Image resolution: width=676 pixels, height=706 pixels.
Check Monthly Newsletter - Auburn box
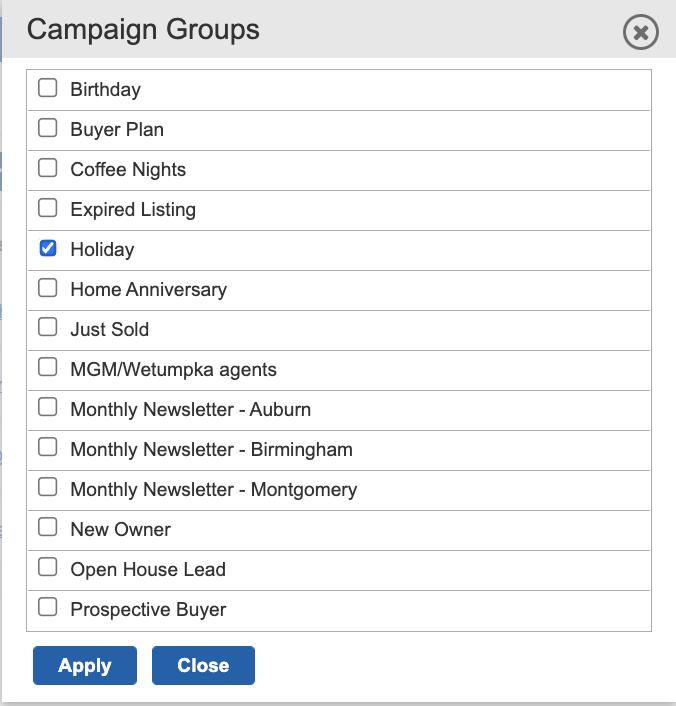click(47, 407)
